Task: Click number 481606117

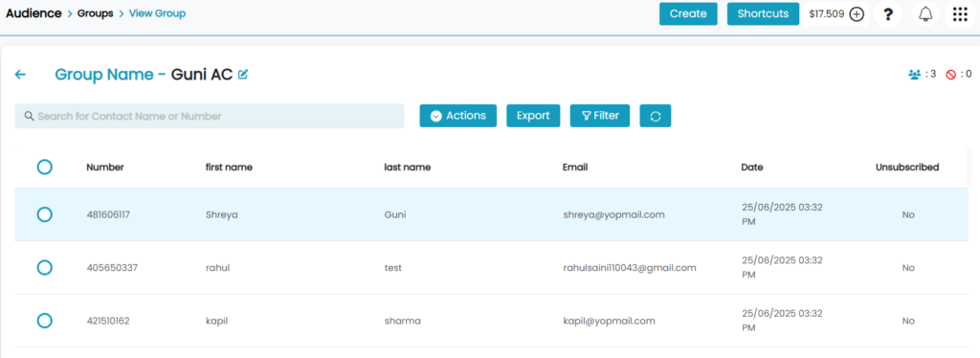Action: pyautogui.click(x=108, y=214)
